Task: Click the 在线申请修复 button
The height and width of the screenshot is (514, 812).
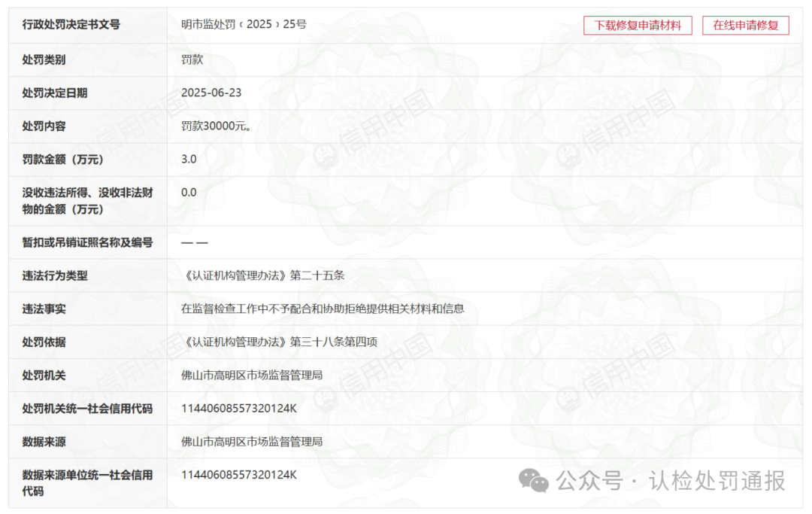Action: [x=745, y=26]
